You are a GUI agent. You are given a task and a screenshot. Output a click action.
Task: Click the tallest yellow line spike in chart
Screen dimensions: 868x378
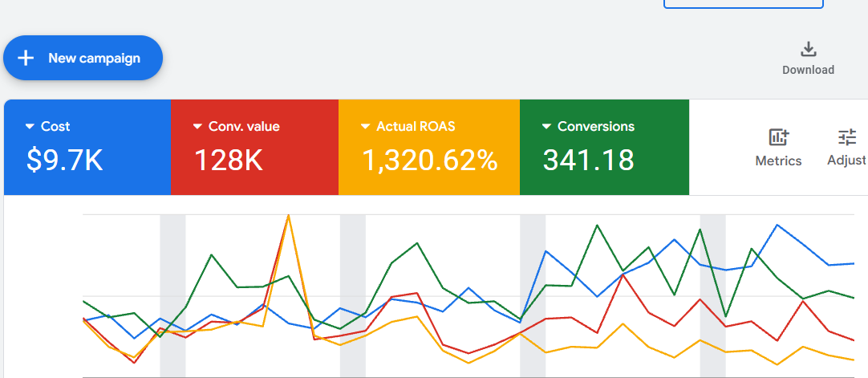[288, 217]
